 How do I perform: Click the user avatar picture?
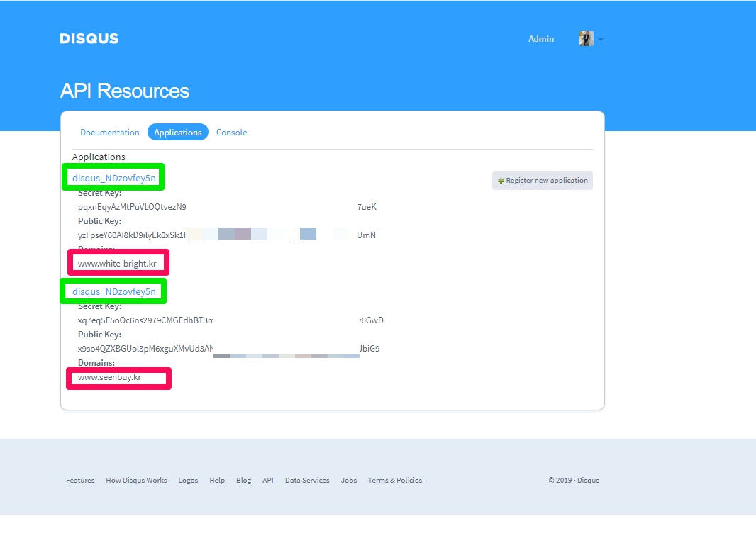point(586,39)
